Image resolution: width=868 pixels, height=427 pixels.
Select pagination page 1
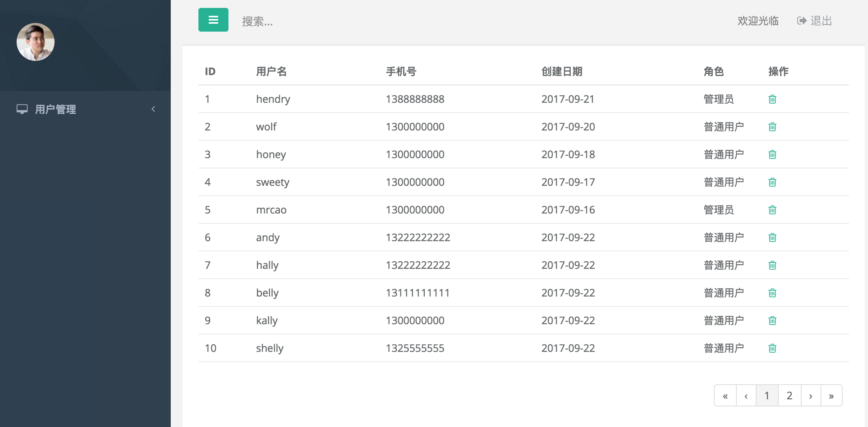pos(767,395)
